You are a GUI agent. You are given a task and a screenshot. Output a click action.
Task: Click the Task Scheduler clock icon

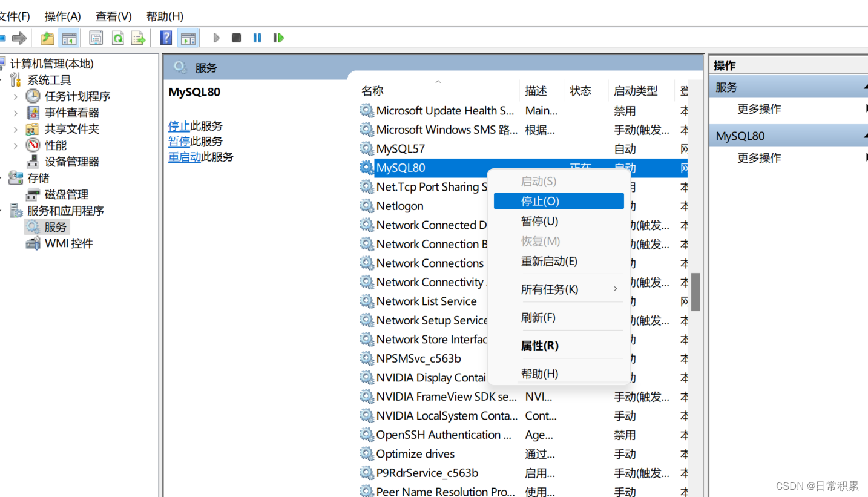[33, 96]
